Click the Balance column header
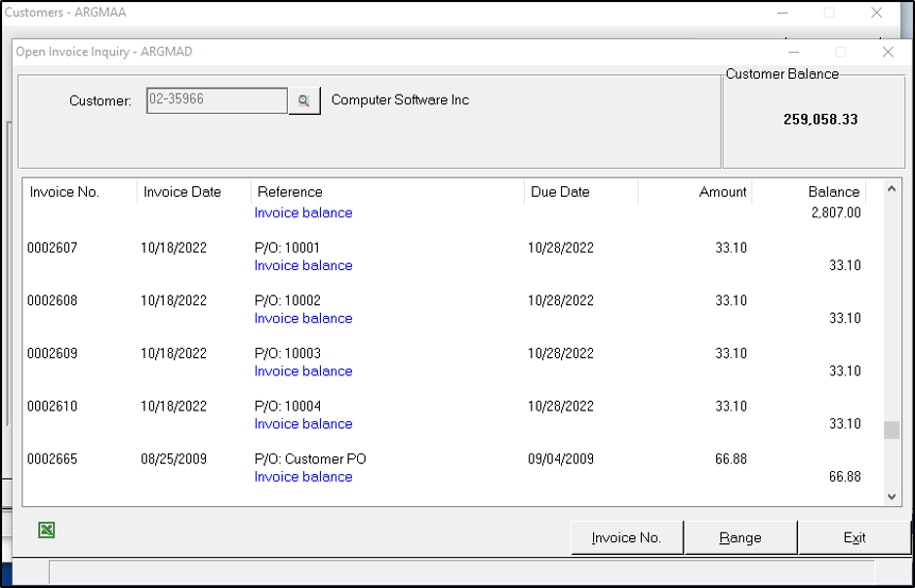 pyautogui.click(x=809, y=192)
